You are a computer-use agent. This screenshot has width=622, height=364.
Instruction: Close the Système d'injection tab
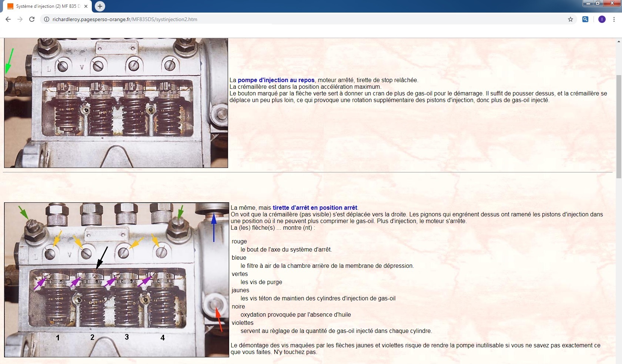86,6
